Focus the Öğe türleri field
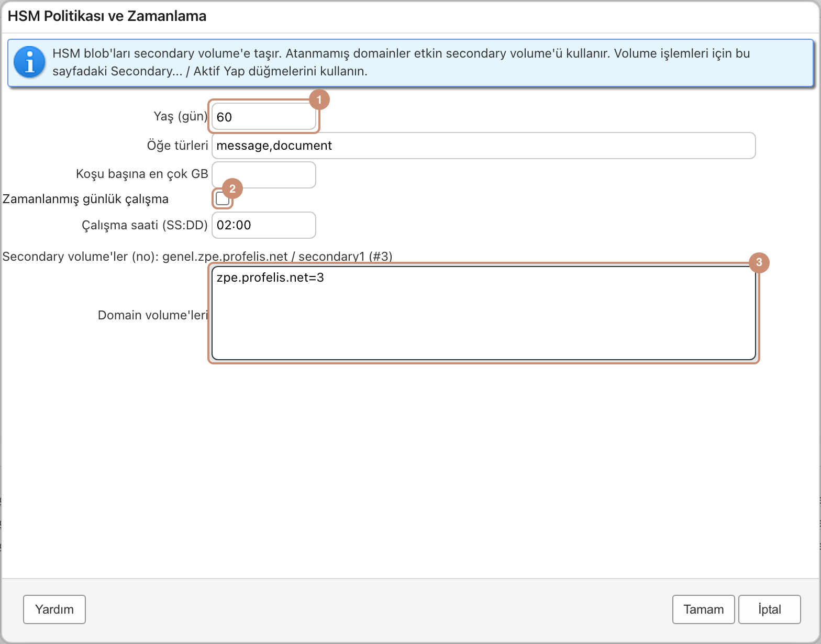Viewport: 821px width, 644px height. tap(483, 146)
